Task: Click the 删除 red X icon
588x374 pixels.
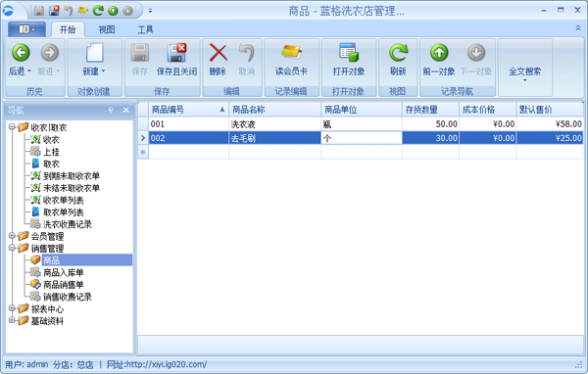Action: coord(218,53)
